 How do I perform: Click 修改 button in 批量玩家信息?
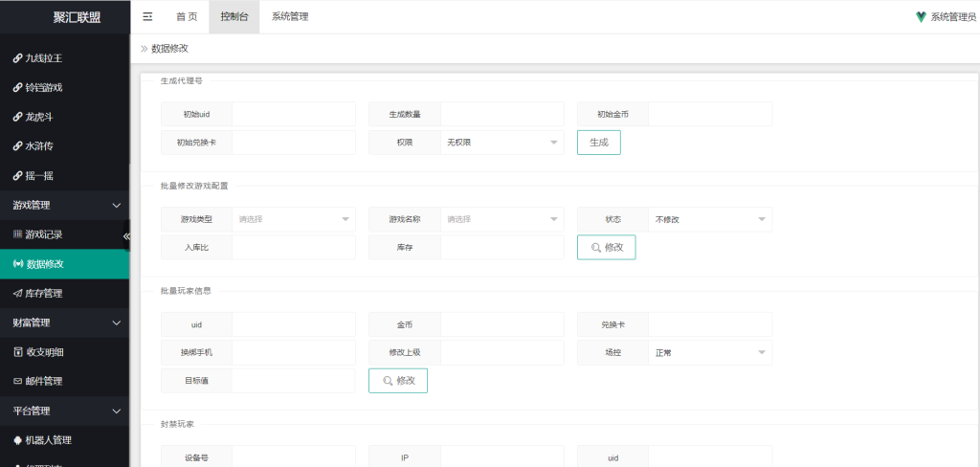398,381
